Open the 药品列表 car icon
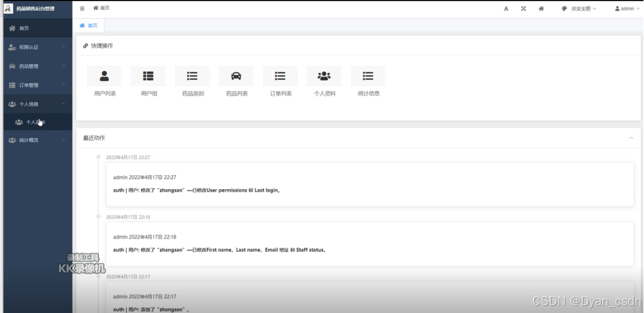The height and width of the screenshot is (313, 644). point(236,76)
